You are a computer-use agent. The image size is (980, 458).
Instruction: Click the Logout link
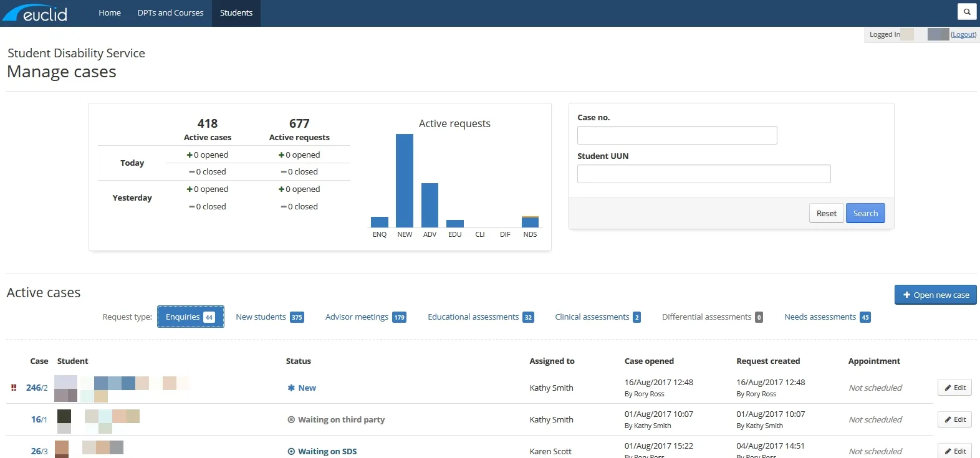coord(964,34)
